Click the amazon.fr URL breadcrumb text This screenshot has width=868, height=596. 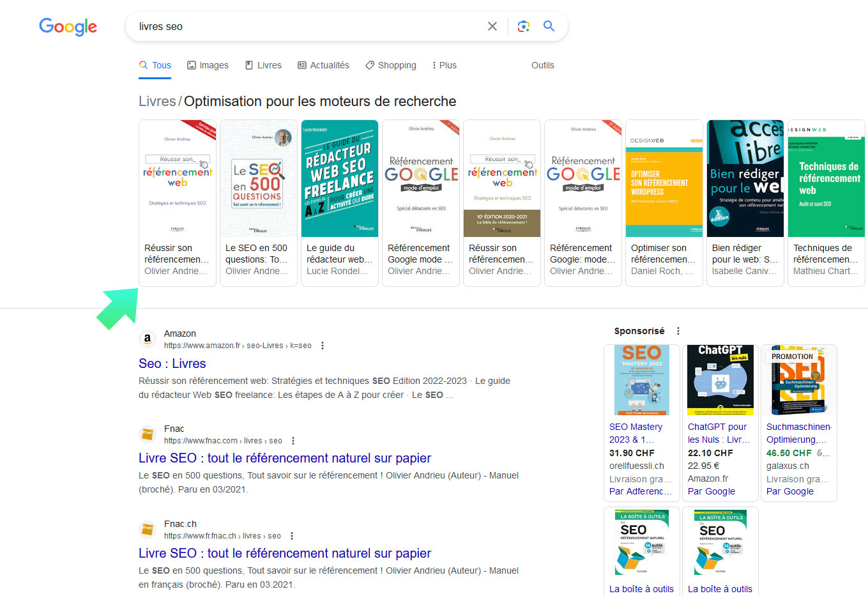click(238, 346)
